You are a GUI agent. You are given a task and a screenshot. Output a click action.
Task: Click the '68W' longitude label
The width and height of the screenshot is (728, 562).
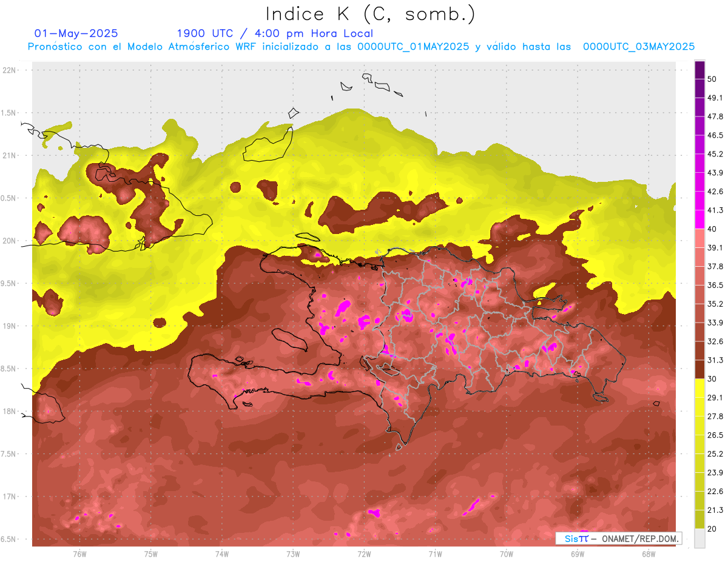point(649,554)
